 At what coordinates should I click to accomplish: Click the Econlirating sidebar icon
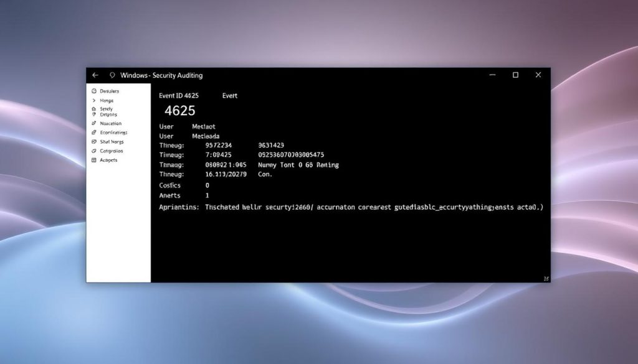(93, 133)
